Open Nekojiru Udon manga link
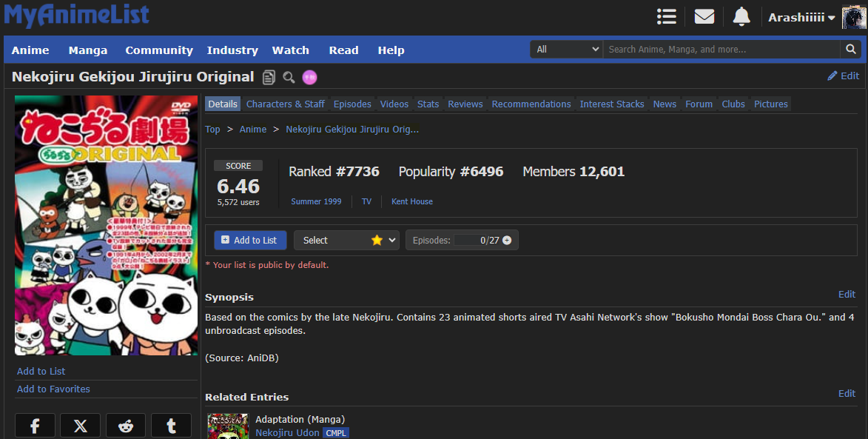Image resolution: width=868 pixels, height=439 pixels. [287, 433]
